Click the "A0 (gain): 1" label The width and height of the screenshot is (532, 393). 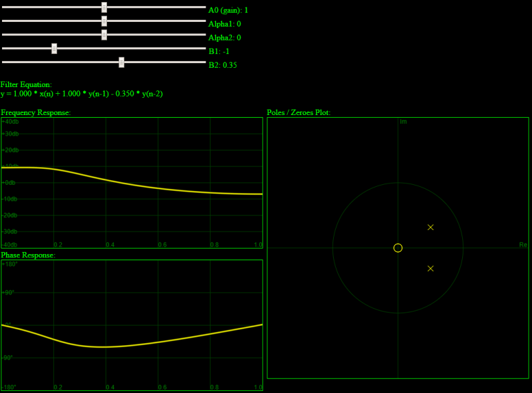click(228, 10)
